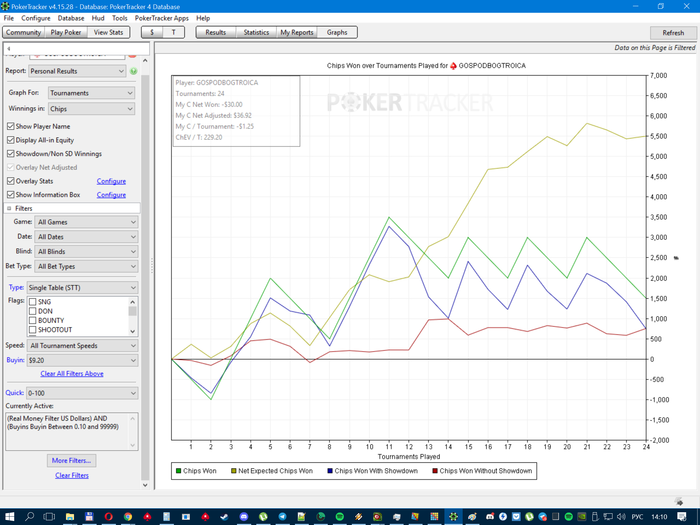The height and width of the screenshot is (525, 700).
Task: Check the SNG flag checkbox
Action: click(33, 302)
